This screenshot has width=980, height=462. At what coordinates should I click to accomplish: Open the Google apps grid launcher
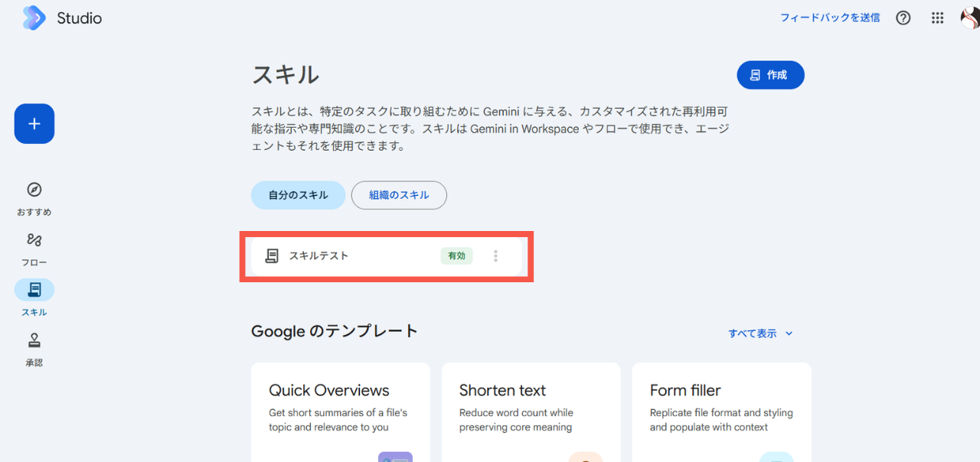937,18
